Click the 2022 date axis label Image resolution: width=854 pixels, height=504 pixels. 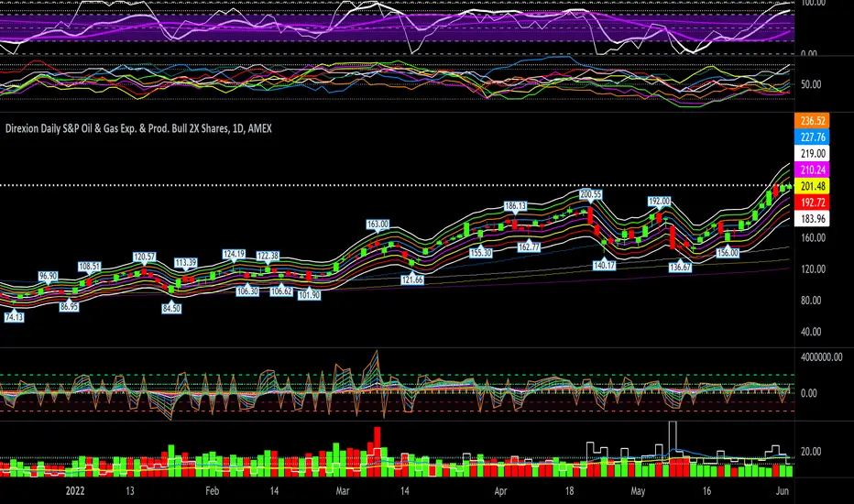coord(75,491)
